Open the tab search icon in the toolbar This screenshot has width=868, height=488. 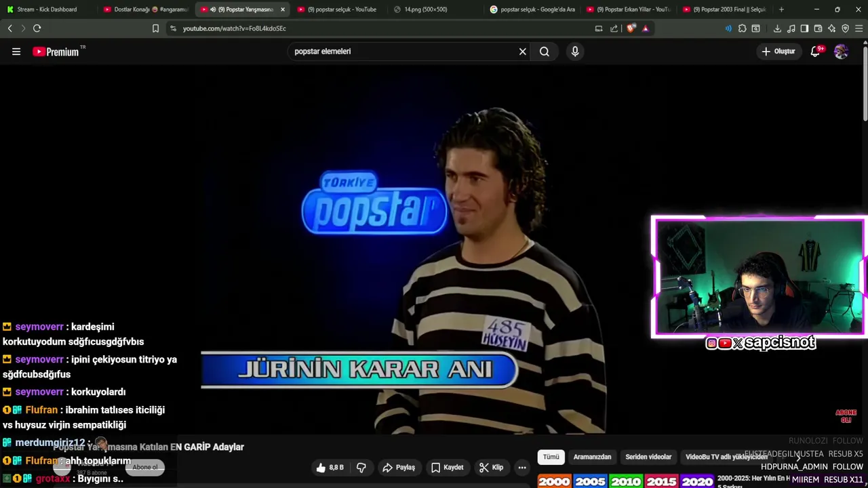pos(756,28)
